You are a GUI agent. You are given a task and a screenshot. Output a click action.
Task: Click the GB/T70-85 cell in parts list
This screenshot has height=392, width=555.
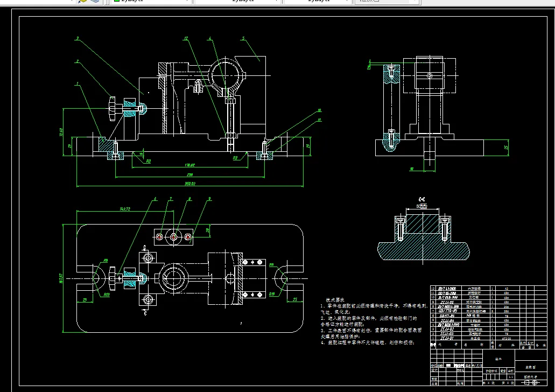[448, 311]
